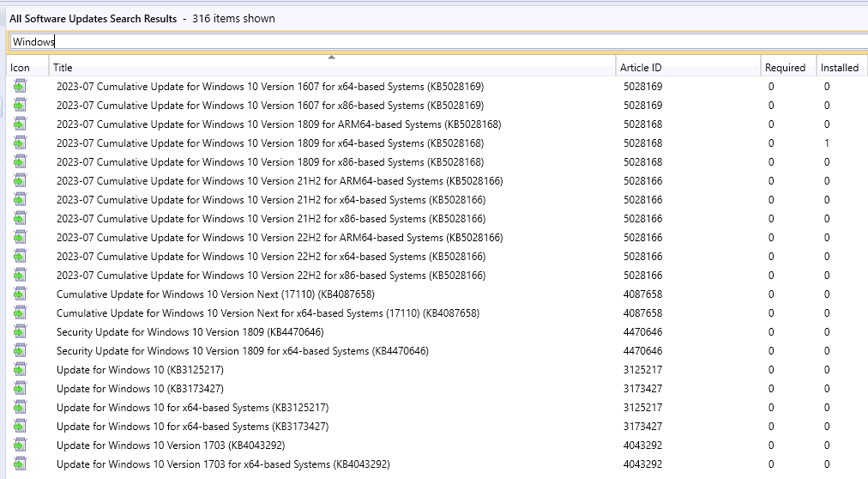Select 2023-07 Cumulative Update 21H2 ARM64 title
This screenshot has height=479, width=868.
(280, 180)
